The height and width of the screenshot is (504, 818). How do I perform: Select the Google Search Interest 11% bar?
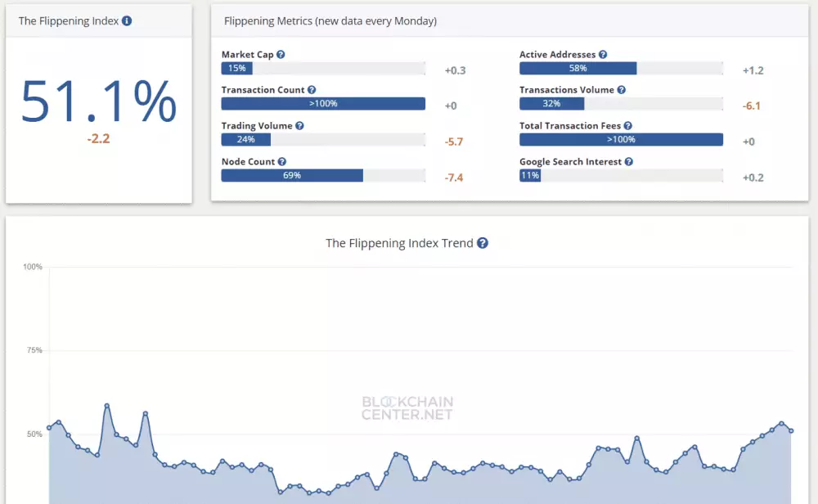(x=528, y=175)
